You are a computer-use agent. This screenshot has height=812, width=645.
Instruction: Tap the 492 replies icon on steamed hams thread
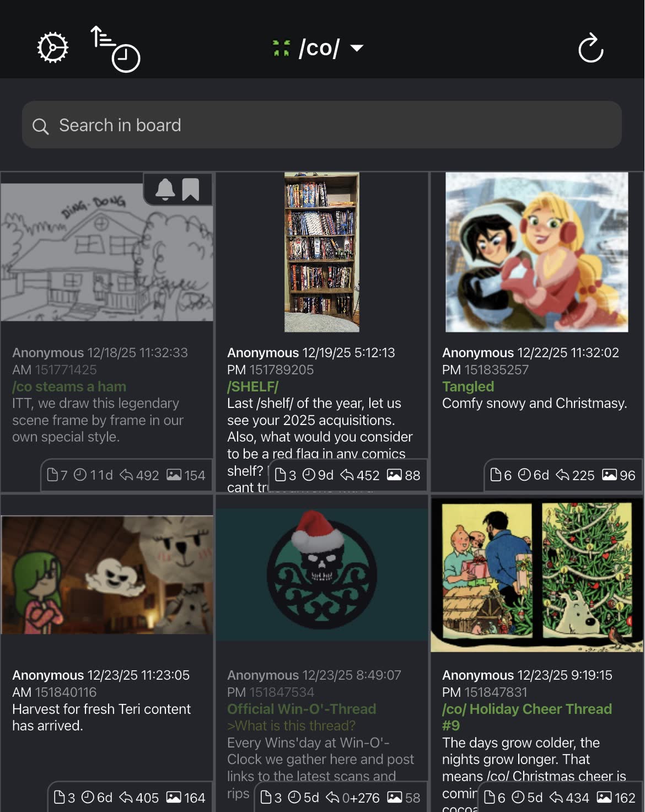(126, 475)
